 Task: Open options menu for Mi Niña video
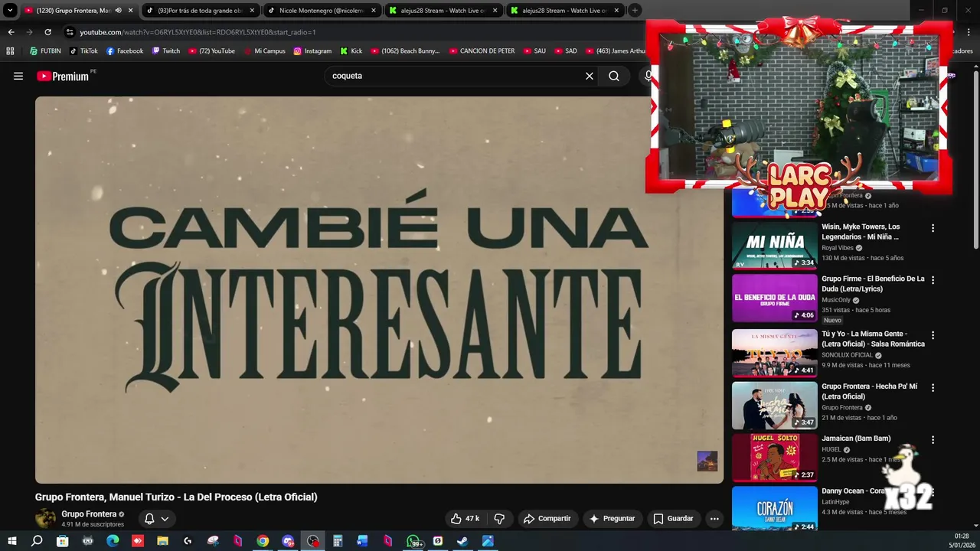(933, 228)
